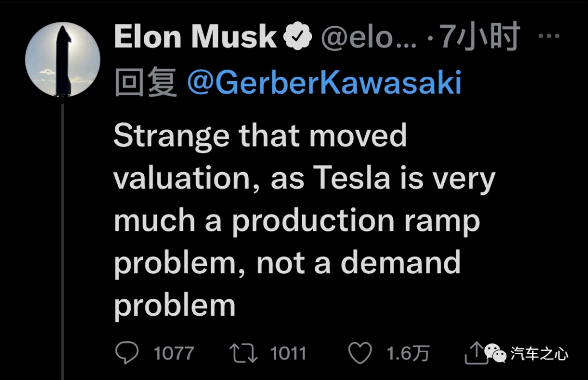This screenshot has width=588, height=380.
Task: Like the tweet with the heart icon
Action: (360, 353)
